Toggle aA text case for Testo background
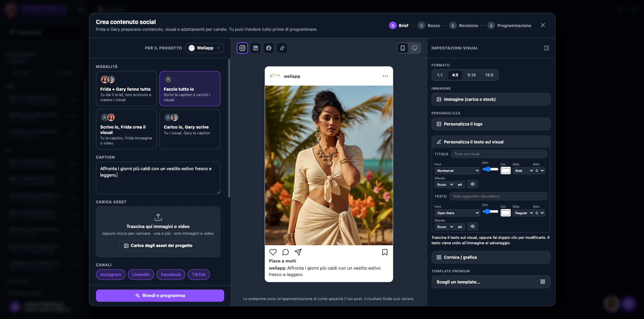Viewport: 644px width, 319px height. [460, 227]
